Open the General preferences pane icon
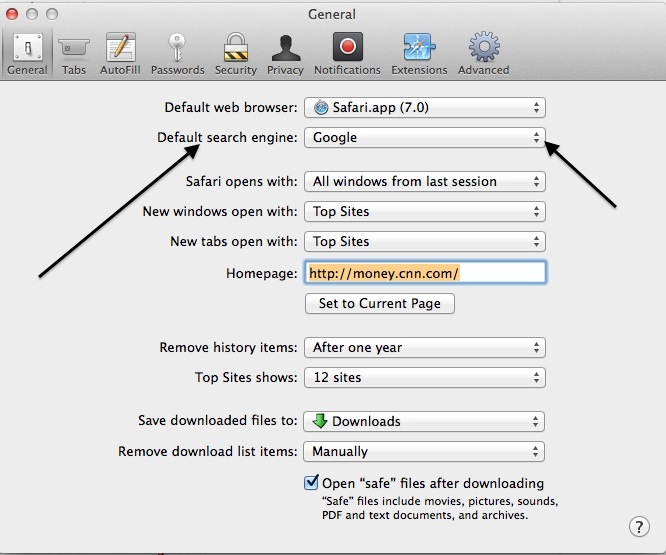The image size is (666, 555). click(x=27, y=54)
